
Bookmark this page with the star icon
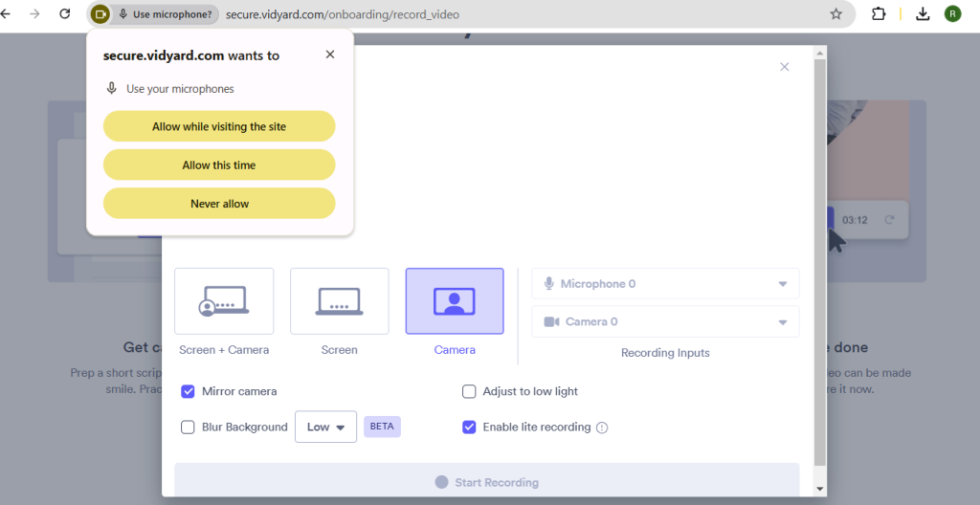coord(835,13)
